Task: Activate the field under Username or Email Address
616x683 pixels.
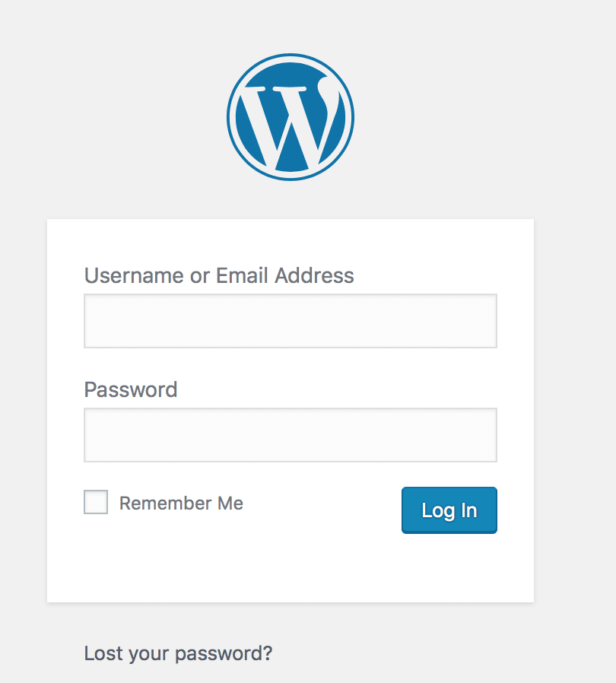Action: tap(291, 321)
